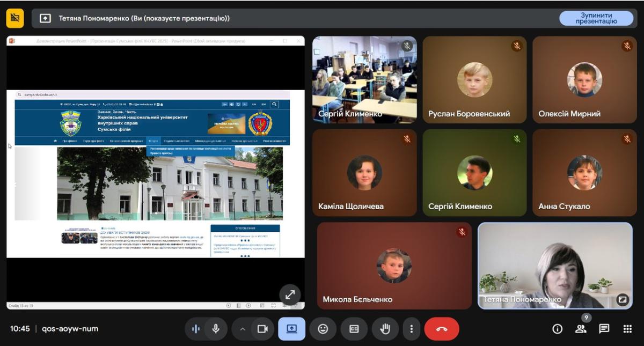This screenshot has width=644, height=346.
Task: Toggle the camera on or off
Action: tap(262, 329)
